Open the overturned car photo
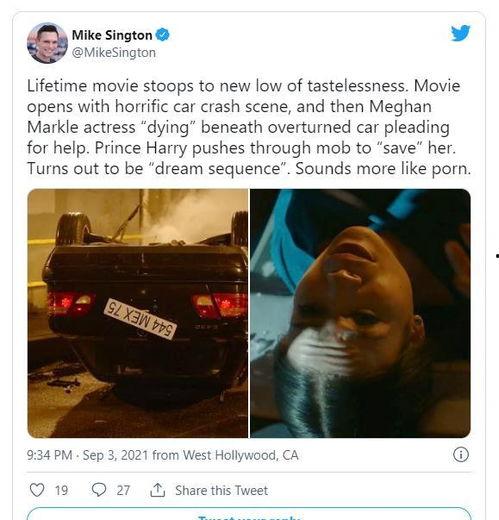The height and width of the screenshot is (520, 499). click(138, 313)
